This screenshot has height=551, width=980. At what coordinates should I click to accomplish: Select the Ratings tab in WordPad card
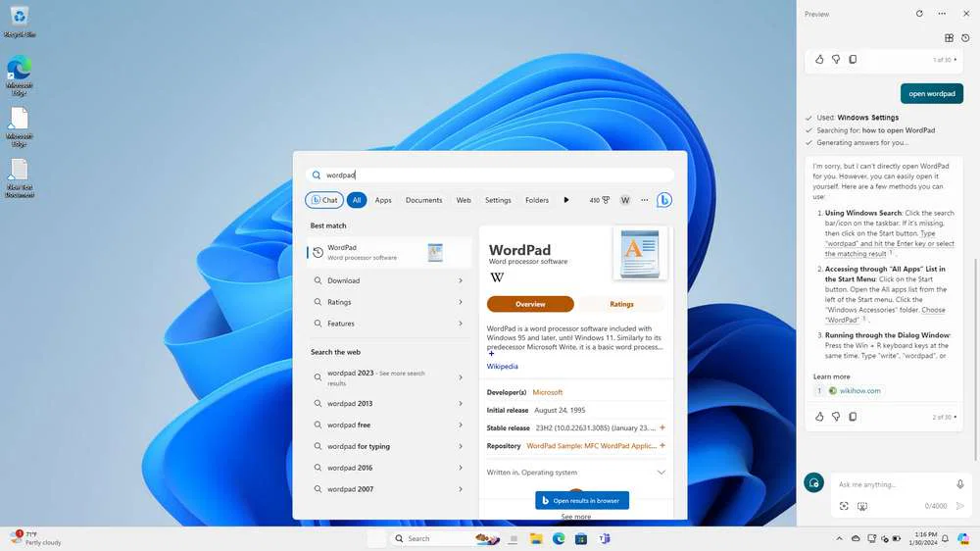[x=621, y=304]
